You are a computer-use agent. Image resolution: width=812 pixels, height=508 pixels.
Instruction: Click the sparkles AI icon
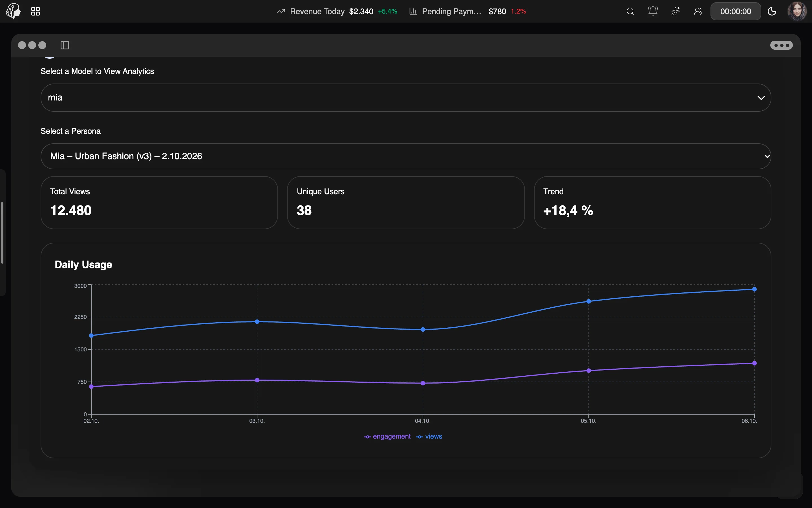pyautogui.click(x=676, y=11)
